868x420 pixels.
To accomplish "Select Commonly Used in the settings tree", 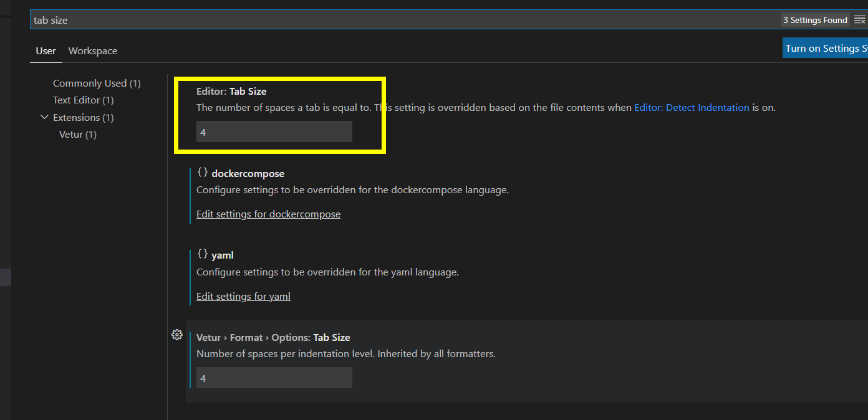I will tap(97, 84).
